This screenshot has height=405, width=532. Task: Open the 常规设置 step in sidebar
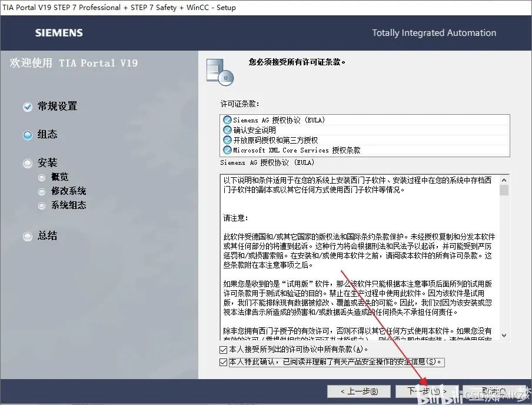click(x=57, y=107)
